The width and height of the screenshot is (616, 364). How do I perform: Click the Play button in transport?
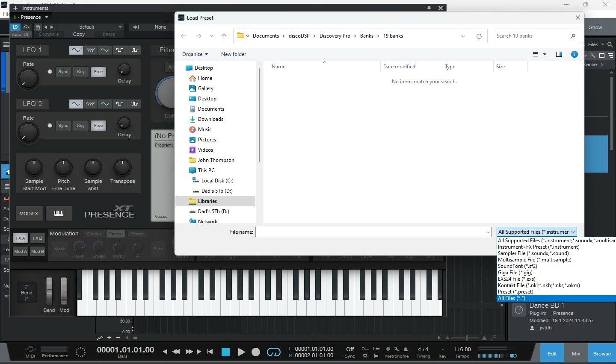(x=241, y=352)
